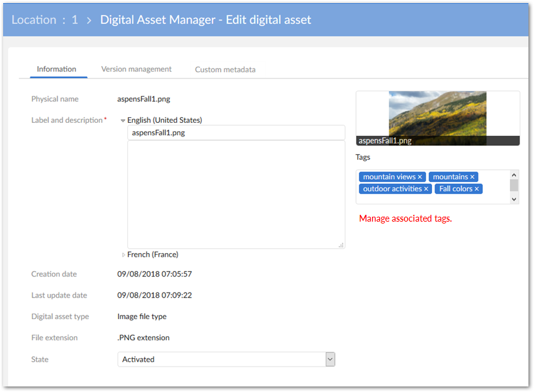Click the down arrow on the tags scrollbar
The width and height of the screenshot is (534, 392).
tap(514, 198)
